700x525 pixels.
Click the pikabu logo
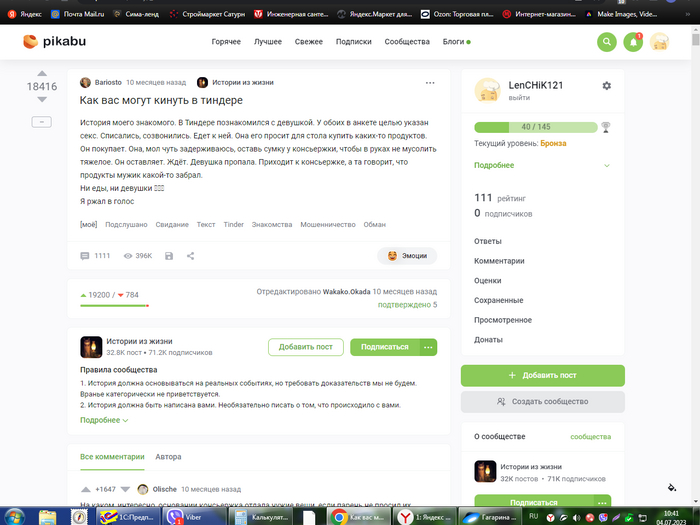(x=54, y=42)
